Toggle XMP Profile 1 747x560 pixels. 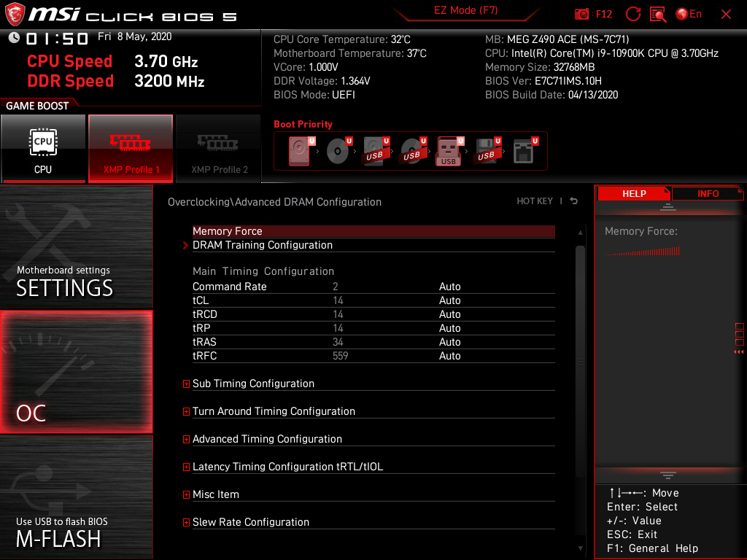pos(131,149)
